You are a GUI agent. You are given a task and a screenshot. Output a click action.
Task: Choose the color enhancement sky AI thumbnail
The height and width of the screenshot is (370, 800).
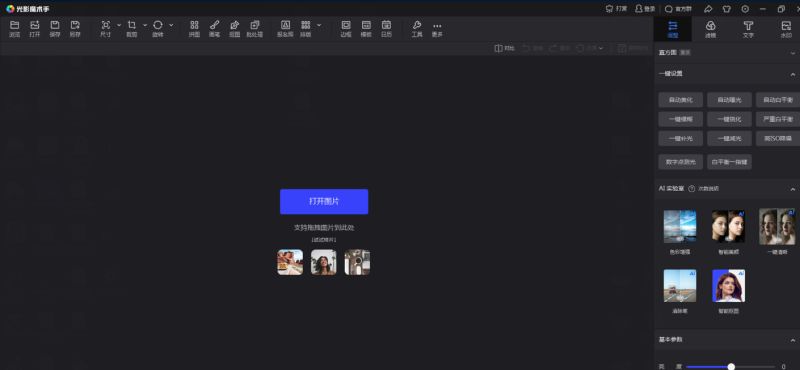click(680, 226)
